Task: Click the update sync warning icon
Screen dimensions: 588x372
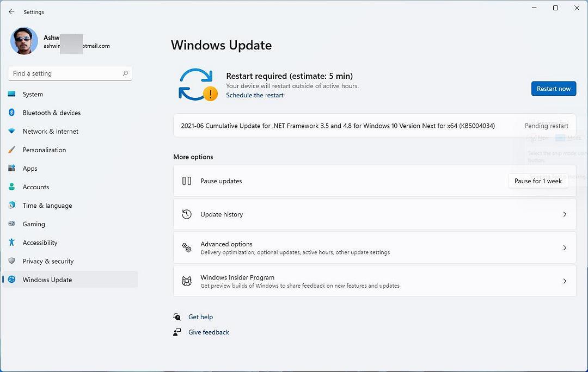Action: (x=198, y=85)
